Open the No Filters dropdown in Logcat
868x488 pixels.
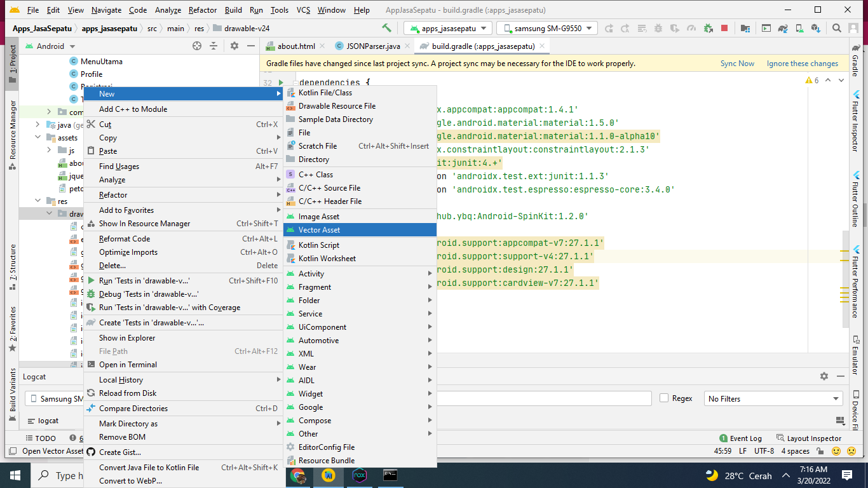pos(773,398)
